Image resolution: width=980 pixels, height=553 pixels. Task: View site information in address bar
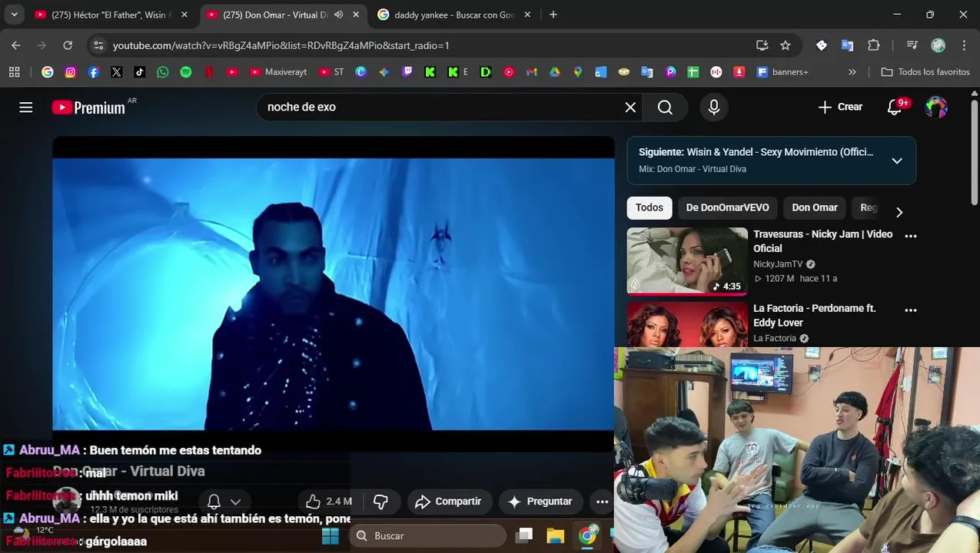(x=98, y=45)
